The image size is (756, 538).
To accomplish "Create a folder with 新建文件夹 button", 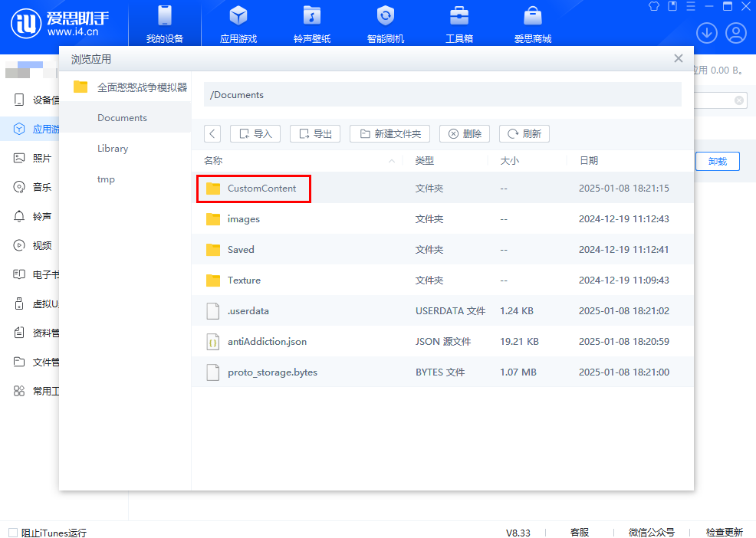I will (x=390, y=133).
